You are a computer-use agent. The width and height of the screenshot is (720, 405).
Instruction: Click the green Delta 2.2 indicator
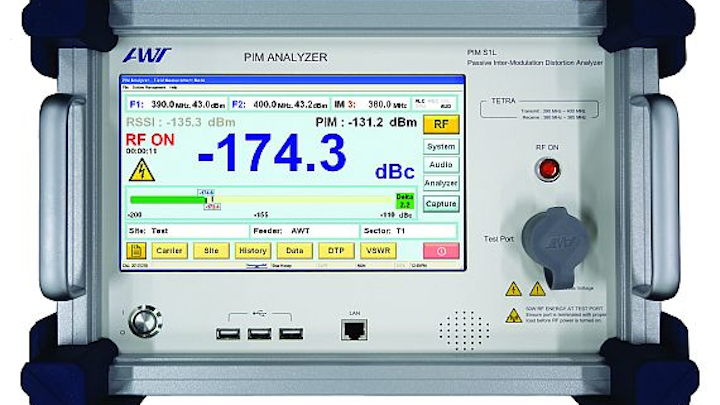point(405,201)
